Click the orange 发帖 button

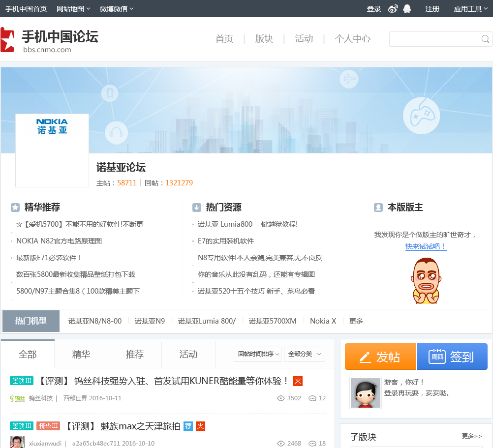tap(380, 357)
